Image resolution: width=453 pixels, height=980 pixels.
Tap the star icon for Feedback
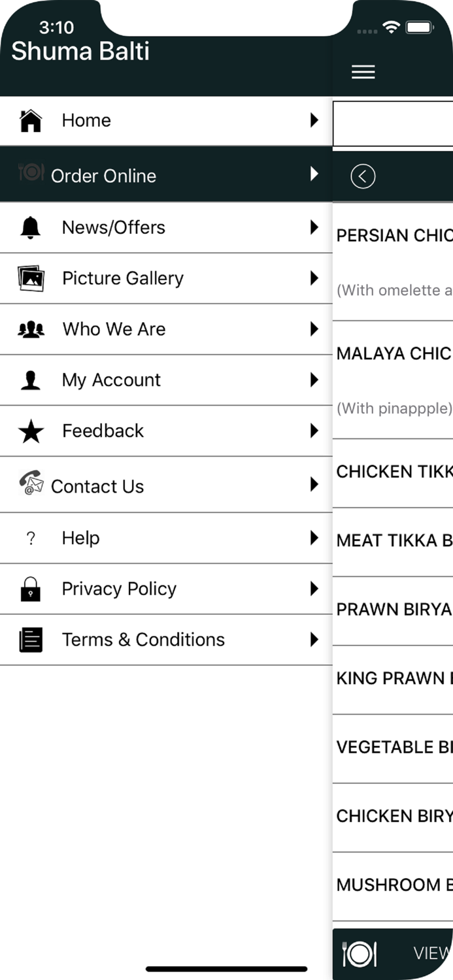31,431
